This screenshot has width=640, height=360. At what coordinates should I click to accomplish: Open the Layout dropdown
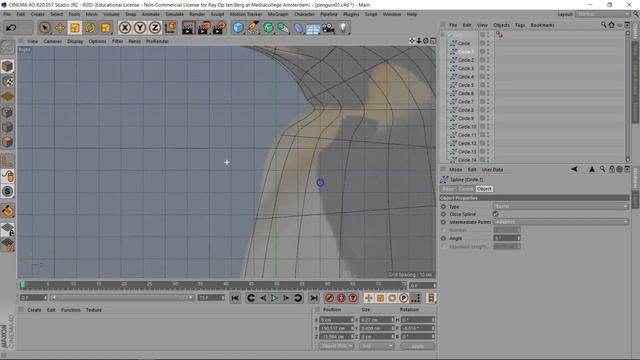603,14
